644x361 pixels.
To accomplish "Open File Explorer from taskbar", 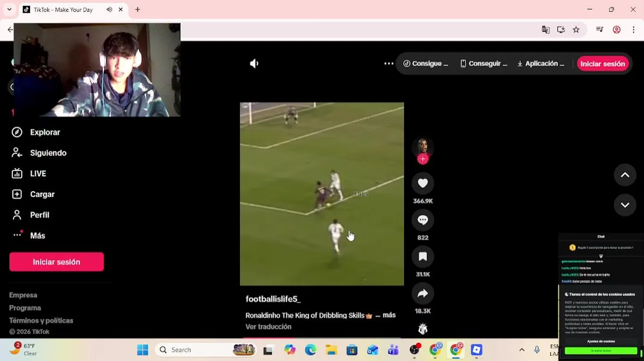I will tap(331, 350).
